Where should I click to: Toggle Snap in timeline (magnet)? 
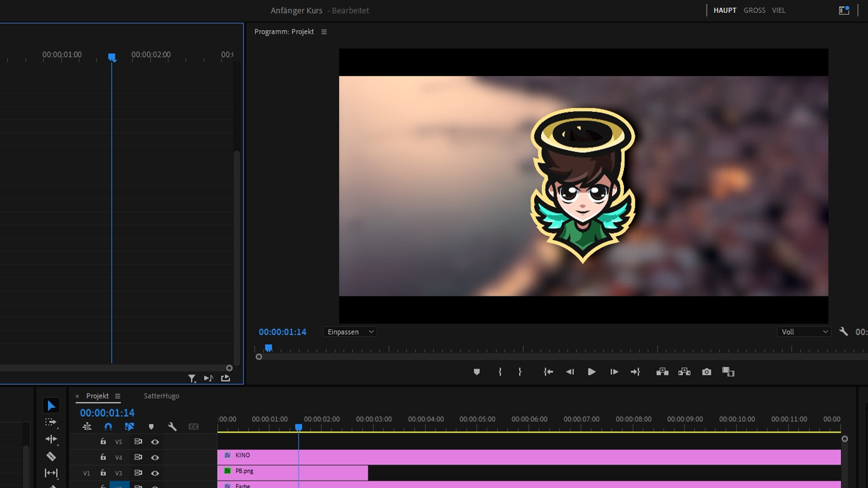[108, 427]
